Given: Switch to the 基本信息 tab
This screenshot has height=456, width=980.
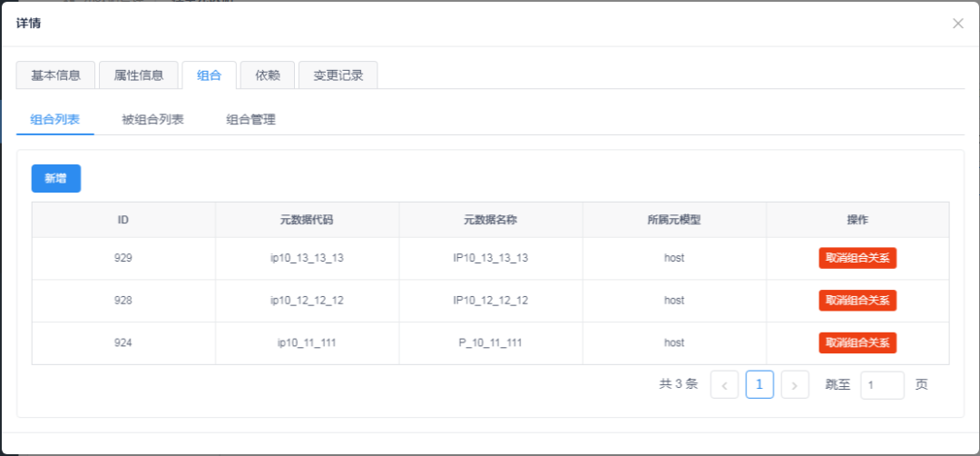Looking at the screenshot, I should tap(55, 75).
